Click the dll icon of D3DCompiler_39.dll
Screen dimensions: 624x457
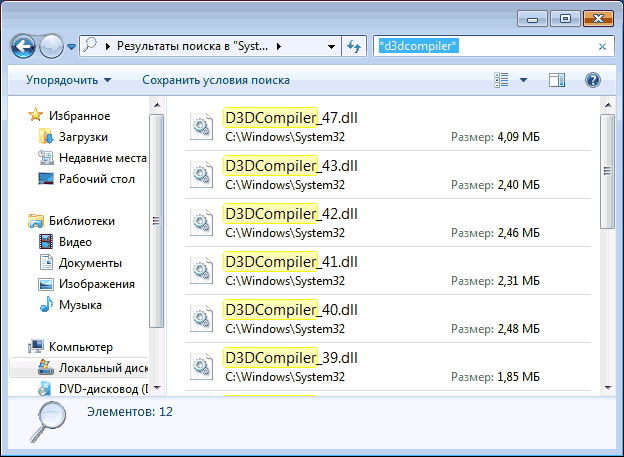coord(201,367)
